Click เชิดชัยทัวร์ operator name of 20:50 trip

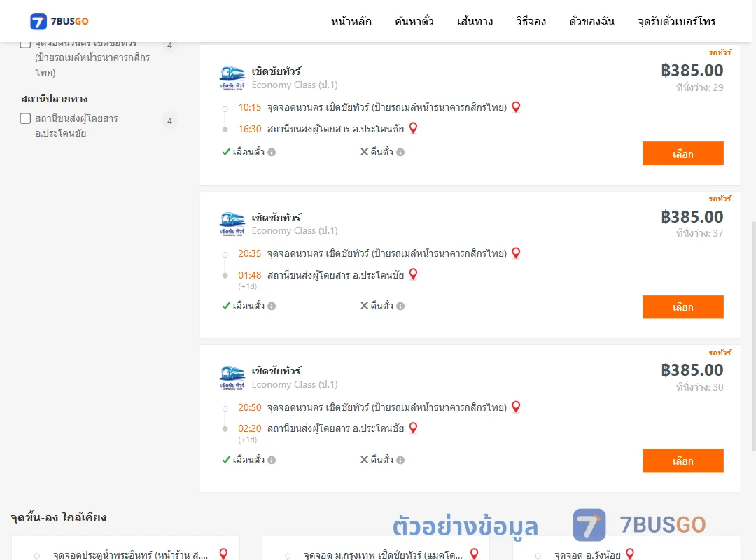click(276, 370)
